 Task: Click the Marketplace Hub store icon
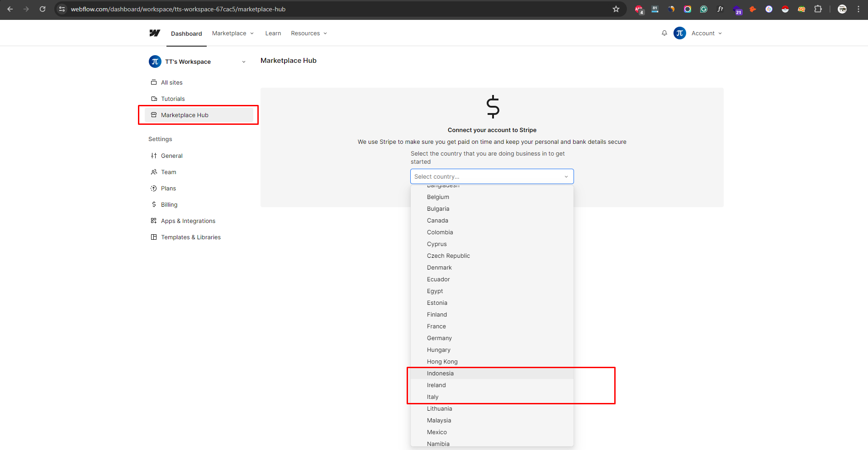pos(154,115)
